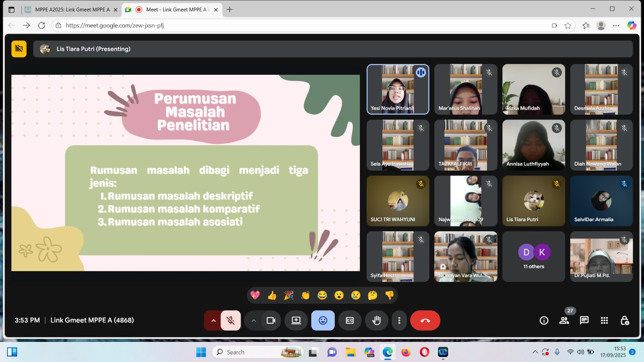This screenshot has height=362, width=644.
Task: Open a new browser tab
Action: (230, 10)
